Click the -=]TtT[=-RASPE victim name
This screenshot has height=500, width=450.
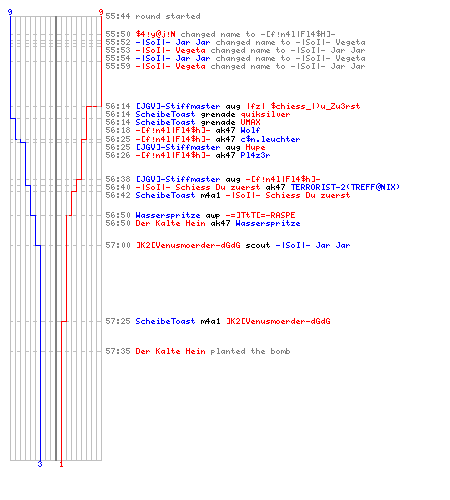260,215
